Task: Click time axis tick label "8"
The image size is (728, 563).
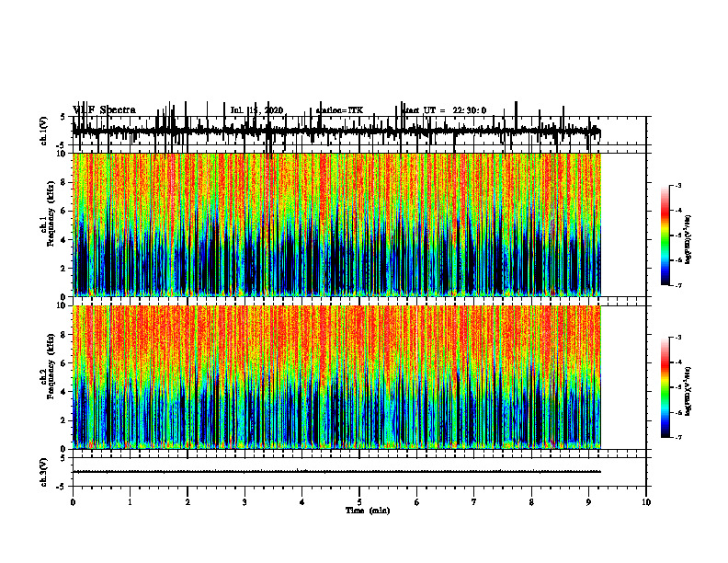Action: 531,502
